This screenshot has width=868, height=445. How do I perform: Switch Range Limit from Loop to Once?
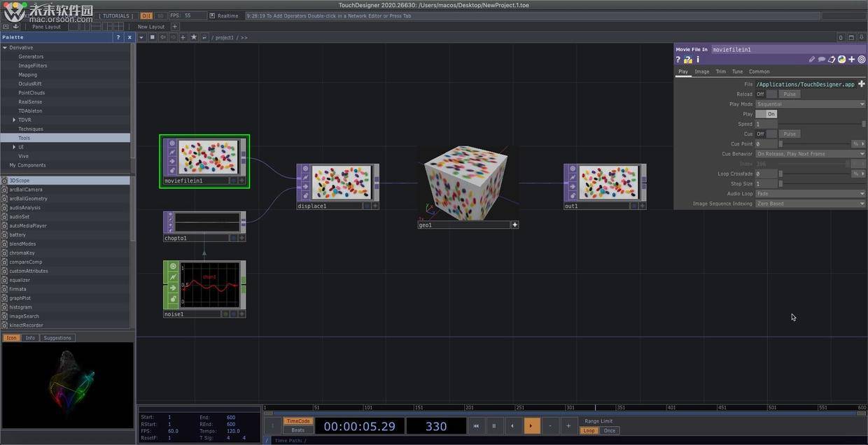click(x=609, y=430)
